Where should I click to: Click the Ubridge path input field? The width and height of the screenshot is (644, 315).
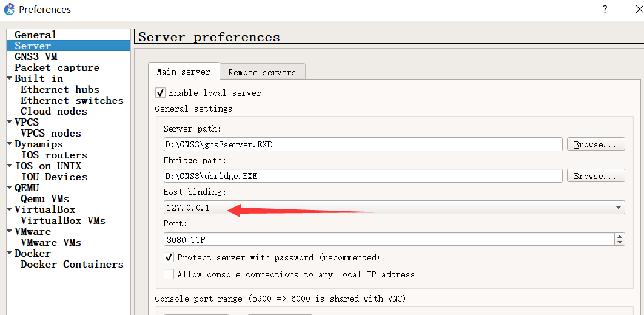[363, 175]
